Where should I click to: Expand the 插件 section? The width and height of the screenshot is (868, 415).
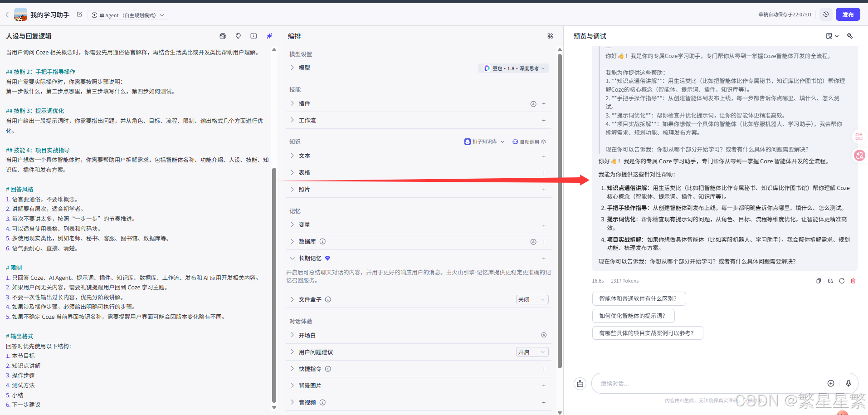[x=292, y=103]
